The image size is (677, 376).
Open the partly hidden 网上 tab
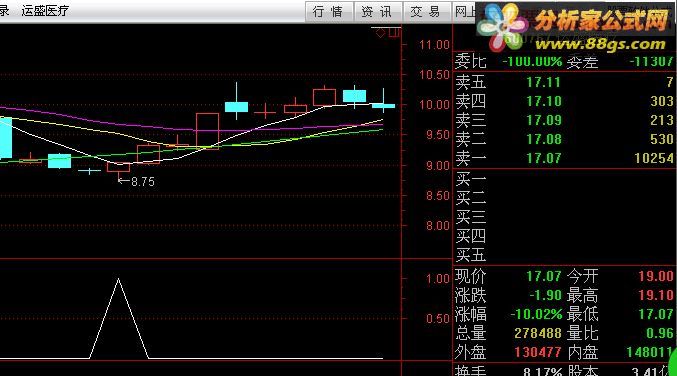pyautogui.click(x=465, y=12)
